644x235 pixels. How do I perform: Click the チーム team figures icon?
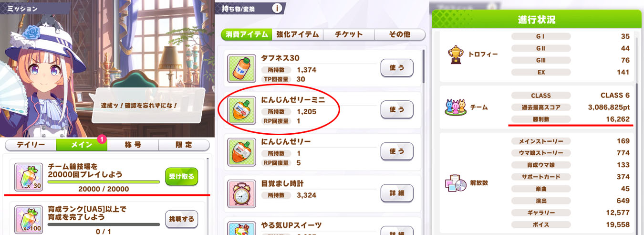[456, 107]
